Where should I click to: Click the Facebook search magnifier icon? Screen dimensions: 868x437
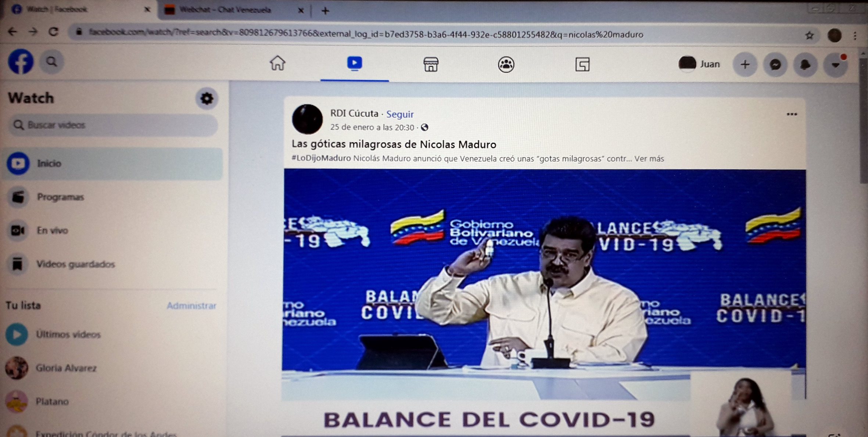click(52, 62)
